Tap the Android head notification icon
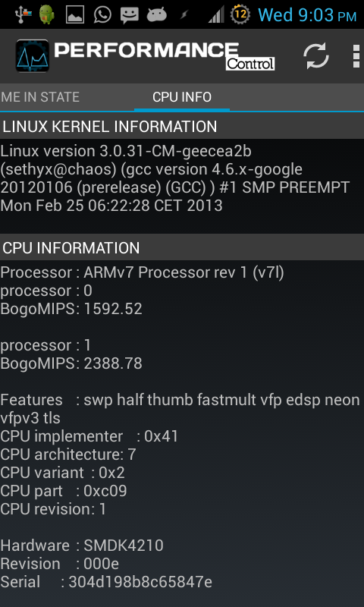364x607 pixels. pyautogui.click(x=157, y=14)
